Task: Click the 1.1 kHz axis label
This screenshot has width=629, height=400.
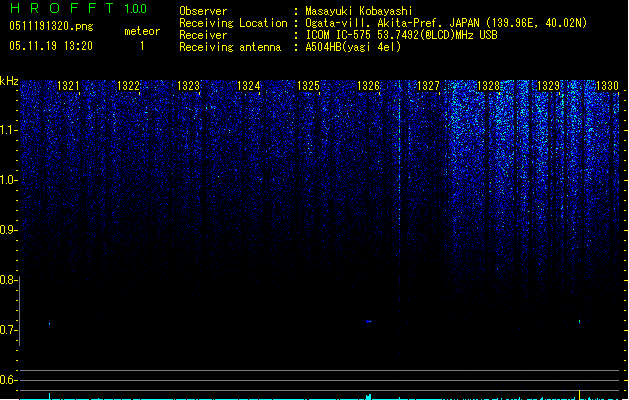Action: coord(8,130)
